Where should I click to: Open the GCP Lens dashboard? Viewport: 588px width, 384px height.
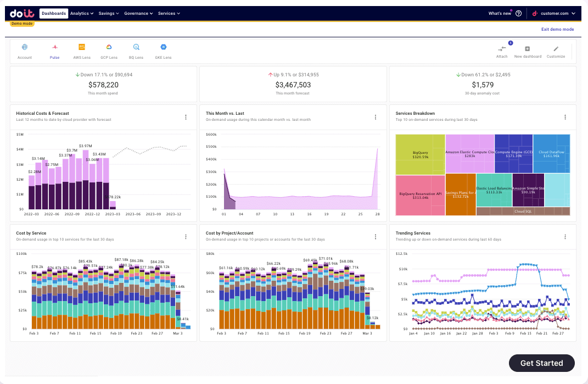click(109, 48)
